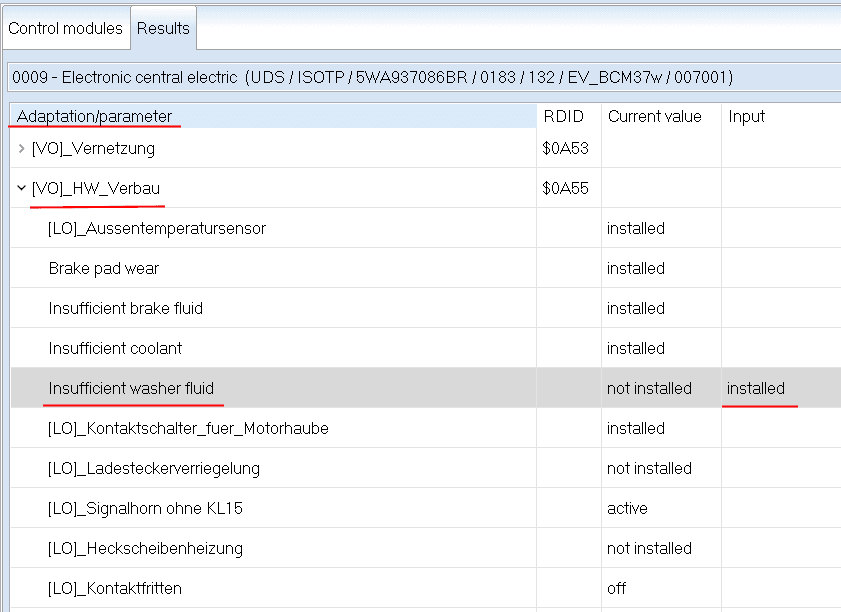Select the [LO]_Heckscheibenheizung parameter
The width and height of the screenshot is (841, 612).
pos(145,548)
